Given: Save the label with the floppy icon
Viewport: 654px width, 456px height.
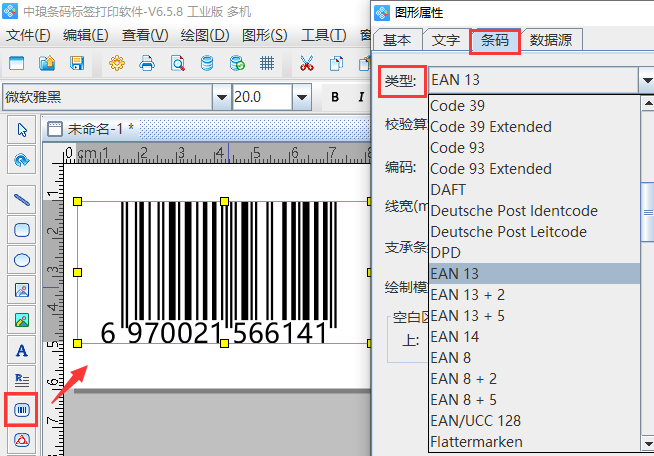Looking at the screenshot, I should click(x=77, y=63).
